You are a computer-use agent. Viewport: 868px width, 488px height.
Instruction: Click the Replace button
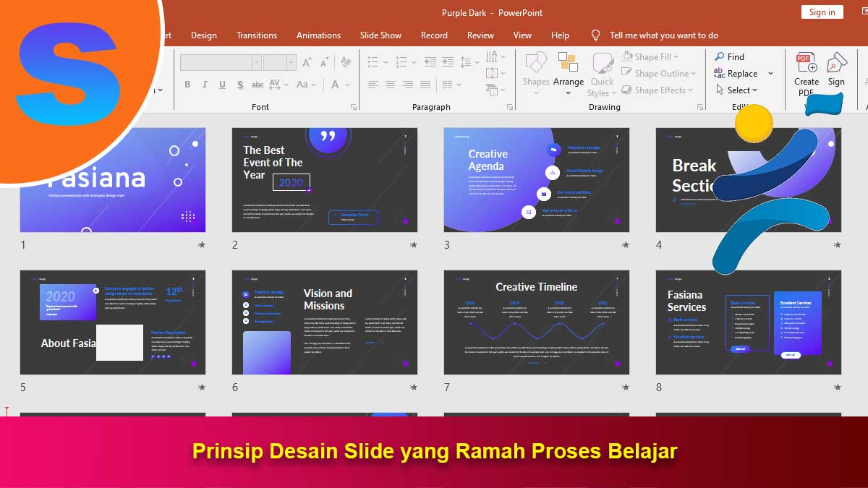pyautogui.click(x=736, y=74)
